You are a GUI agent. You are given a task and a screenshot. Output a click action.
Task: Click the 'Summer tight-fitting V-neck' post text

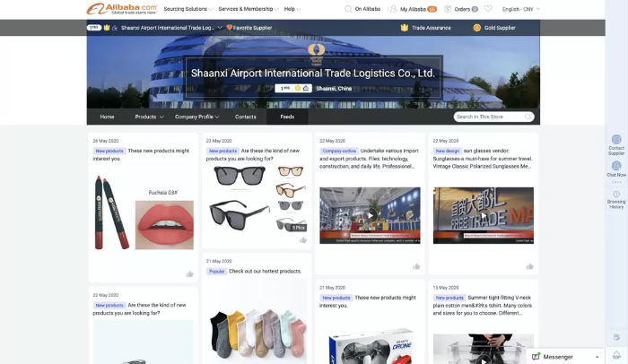(x=483, y=305)
